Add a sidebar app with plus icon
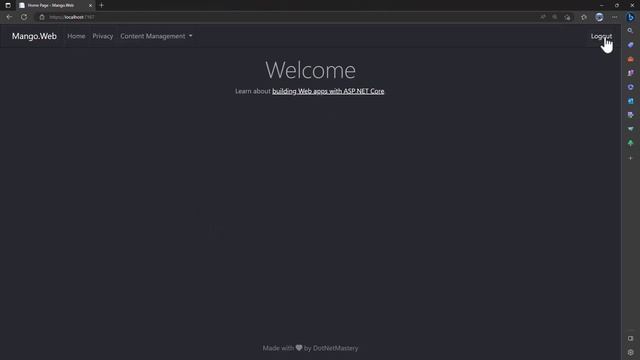Image resolution: width=640 pixels, height=360 pixels. coord(631,158)
